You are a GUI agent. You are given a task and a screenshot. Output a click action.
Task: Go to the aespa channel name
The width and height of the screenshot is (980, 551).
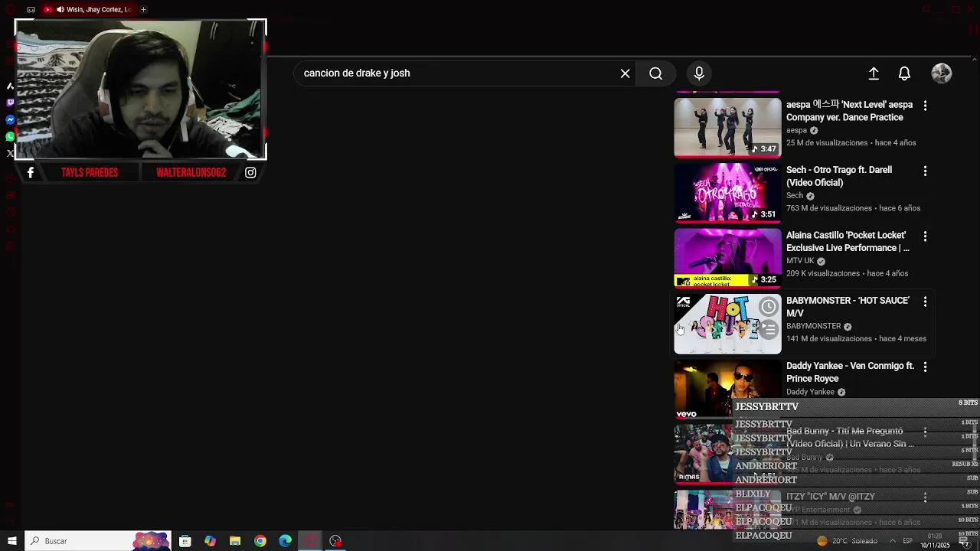pyautogui.click(x=796, y=131)
